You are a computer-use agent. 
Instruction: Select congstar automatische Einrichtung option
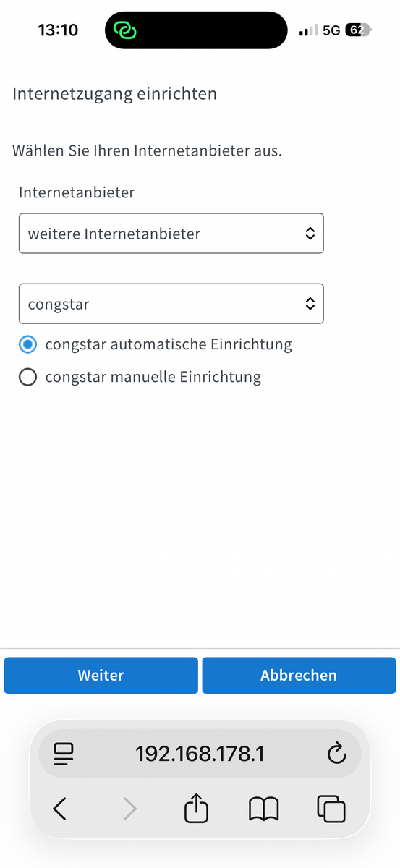coord(156,344)
